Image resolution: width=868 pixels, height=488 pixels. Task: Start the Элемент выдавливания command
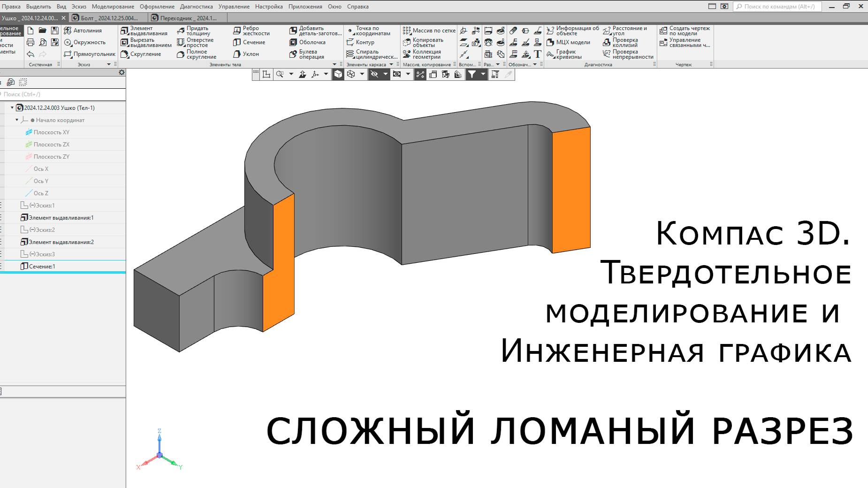145,30
